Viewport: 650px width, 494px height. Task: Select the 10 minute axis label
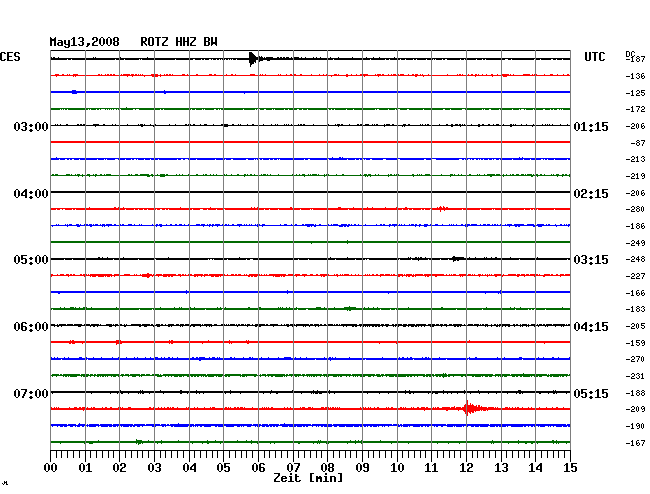pyautogui.click(x=397, y=468)
